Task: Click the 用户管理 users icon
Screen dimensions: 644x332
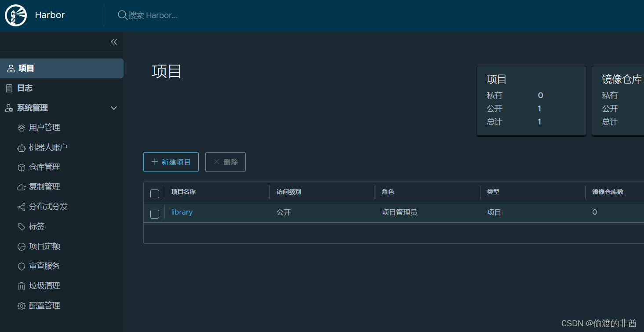Action: [x=21, y=128]
